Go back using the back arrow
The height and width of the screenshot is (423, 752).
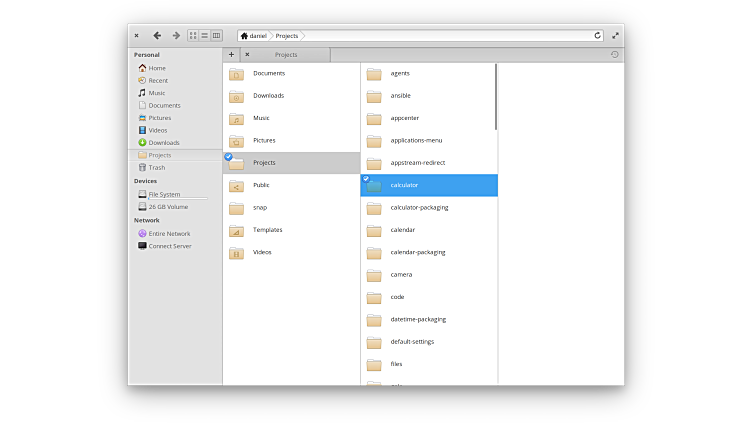pyautogui.click(x=157, y=35)
